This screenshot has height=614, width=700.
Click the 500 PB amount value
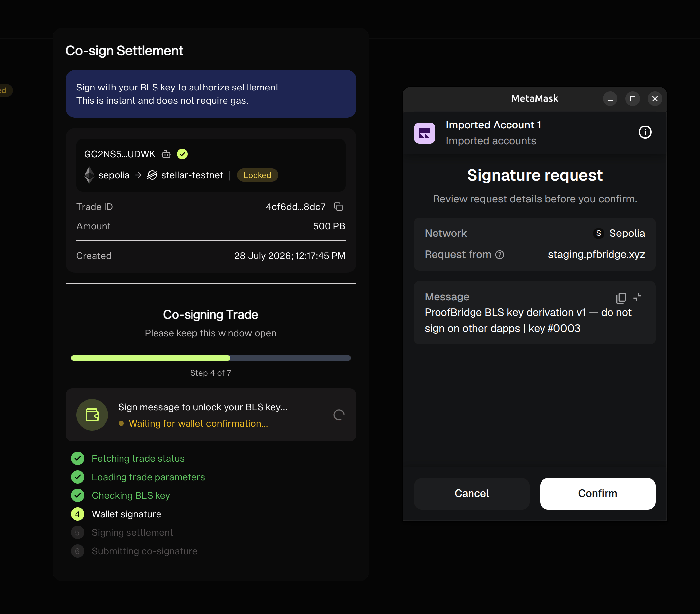pos(329,226)
